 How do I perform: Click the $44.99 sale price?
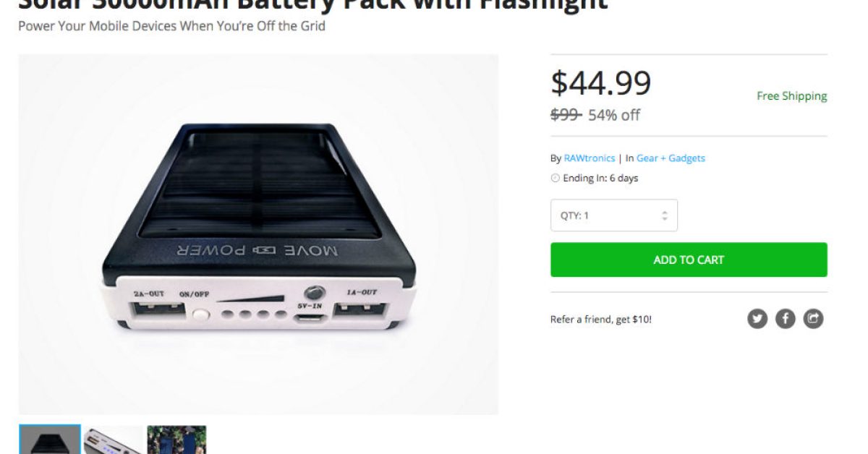coord(601,83)
